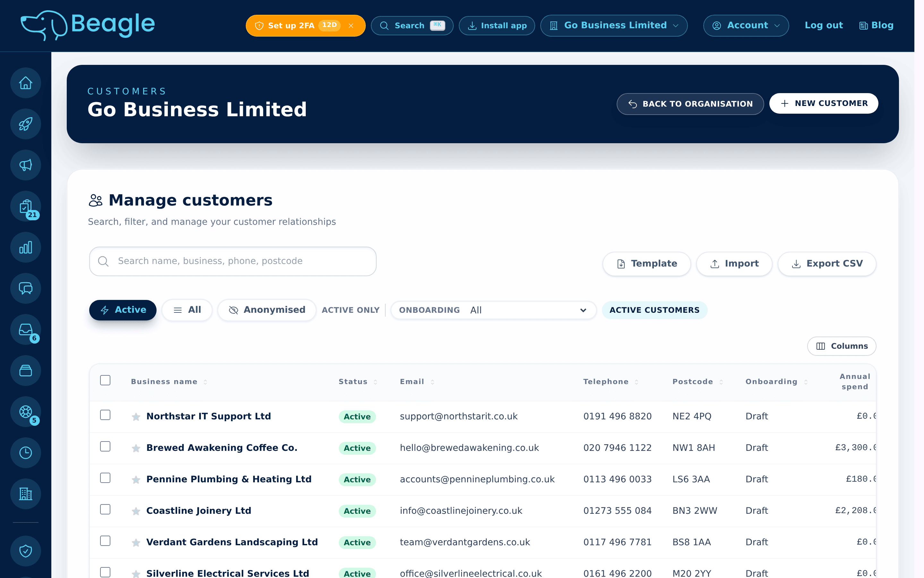Open the card stack sidebar icon
Image resolution: width=924 pixels, height=578 pixels.
(x=26, y=371)
